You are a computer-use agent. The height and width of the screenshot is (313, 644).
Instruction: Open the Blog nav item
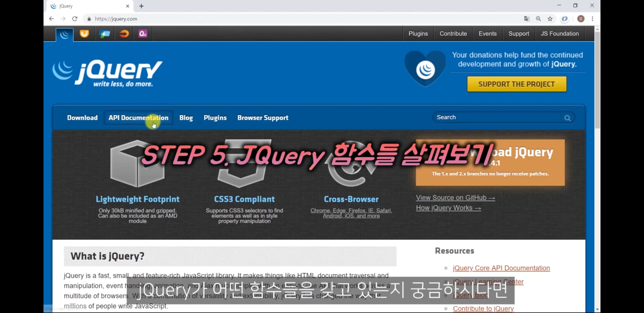(186, 118)
